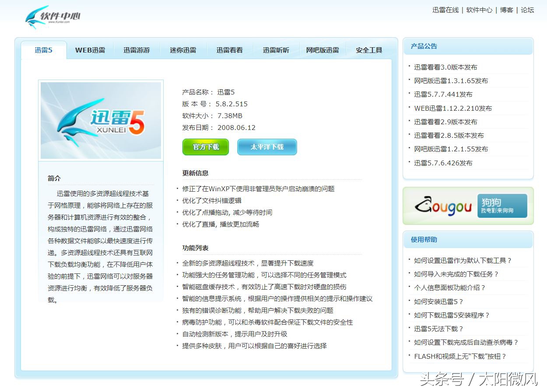Switch to the 迷你迅雷 tab
This screenshot has width=547, height=392.
[183, 50]
